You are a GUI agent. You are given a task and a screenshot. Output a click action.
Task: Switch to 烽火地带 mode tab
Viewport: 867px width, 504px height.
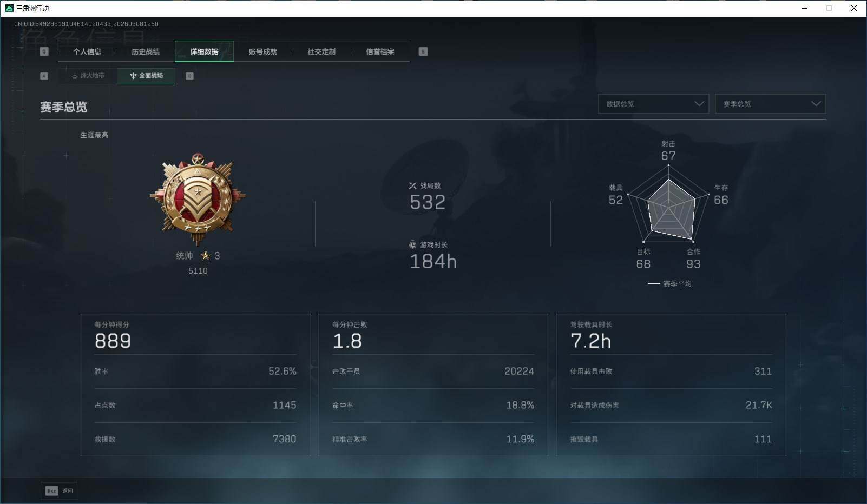coord(88,76)
